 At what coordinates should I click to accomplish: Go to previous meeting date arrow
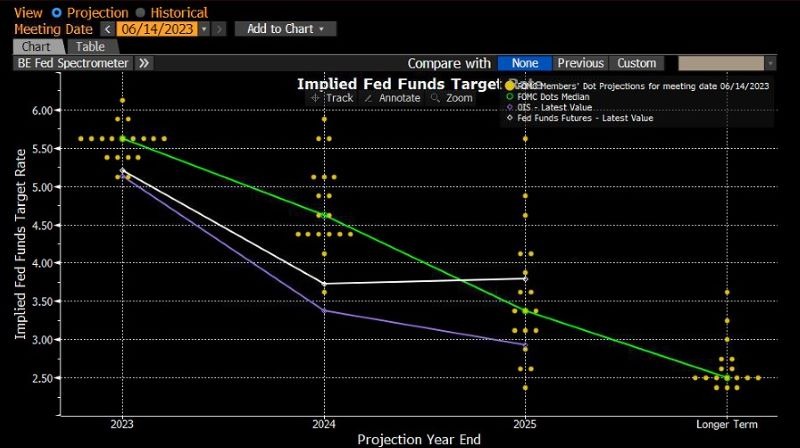108,29
